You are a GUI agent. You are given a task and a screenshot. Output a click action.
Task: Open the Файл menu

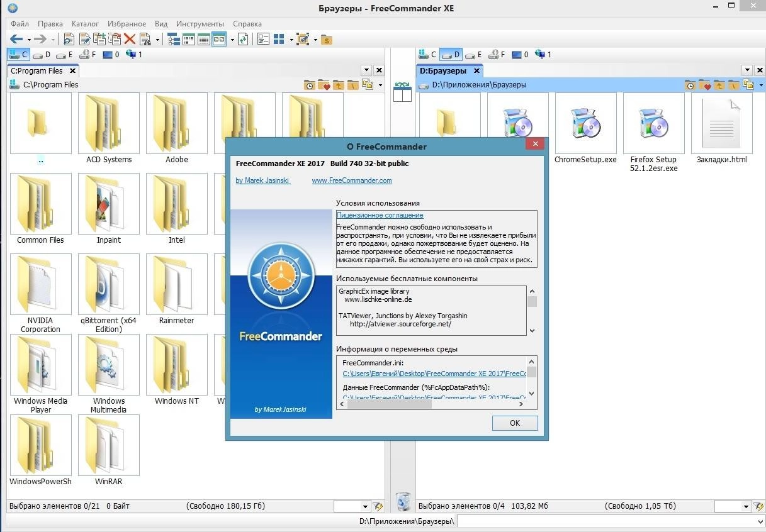point(20,24)
